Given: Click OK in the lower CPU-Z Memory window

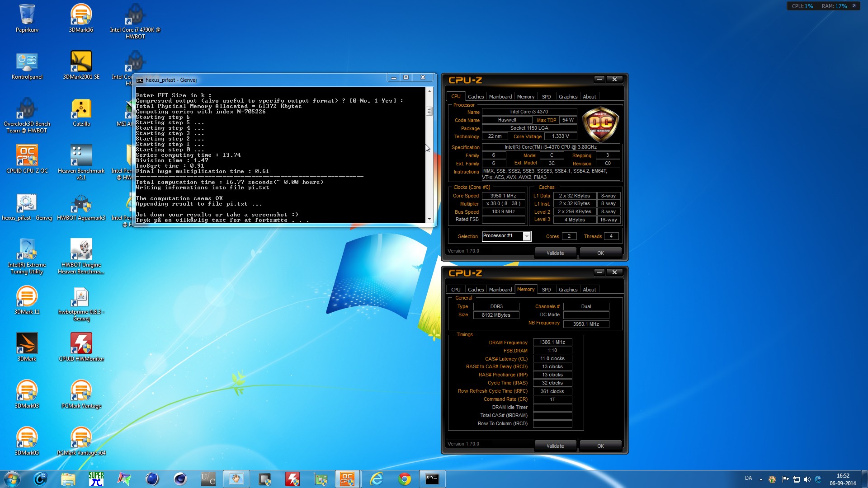Looking at the screenshot, I should [600, 446].
